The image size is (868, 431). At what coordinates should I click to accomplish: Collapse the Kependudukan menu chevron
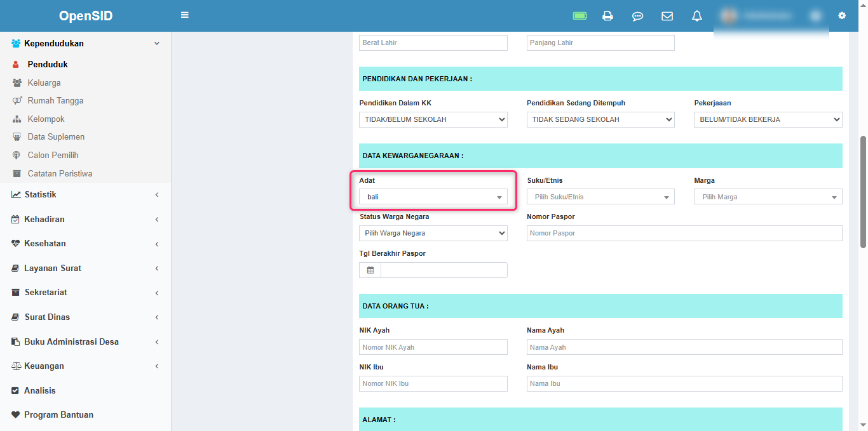tap(157, 44)
